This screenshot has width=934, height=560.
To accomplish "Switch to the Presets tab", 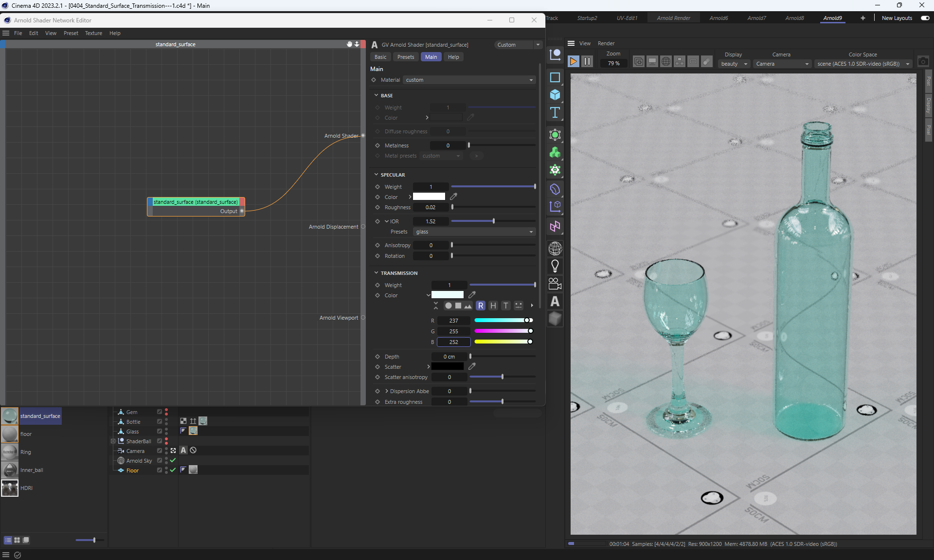I will click(405, 57).
